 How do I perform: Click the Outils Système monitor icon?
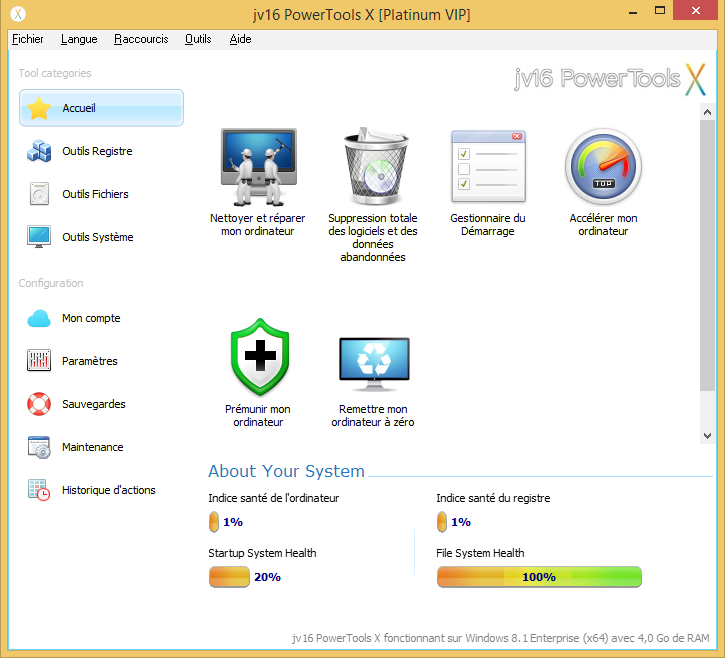(39, 237)
